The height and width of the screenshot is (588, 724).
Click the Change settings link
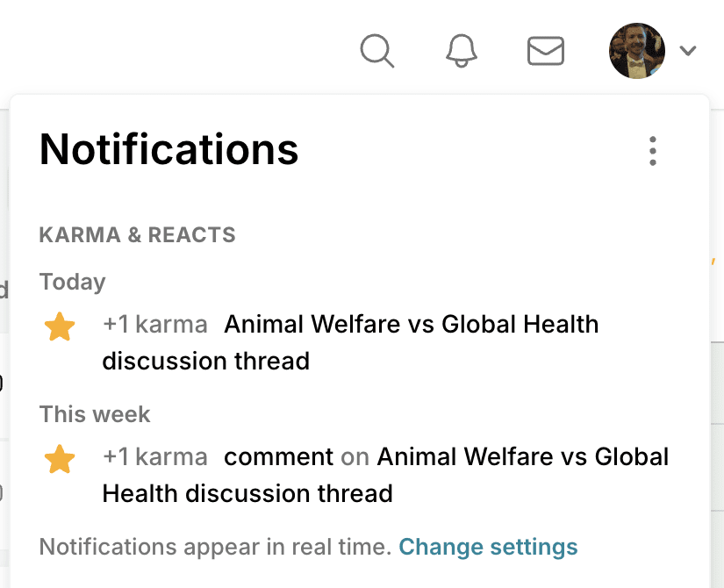click(x=488, y=547)
